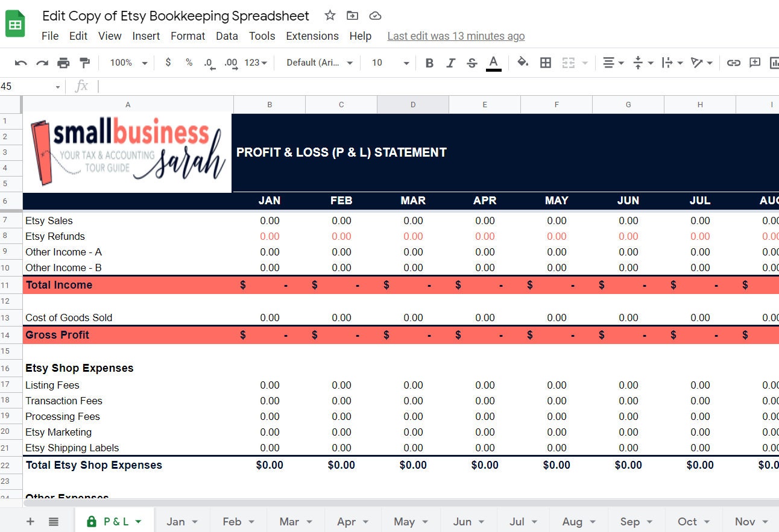Screen dimensions: 779x532
Task: Open the Extensions menu
Action: pyautogui.click(x=312, y=36)
